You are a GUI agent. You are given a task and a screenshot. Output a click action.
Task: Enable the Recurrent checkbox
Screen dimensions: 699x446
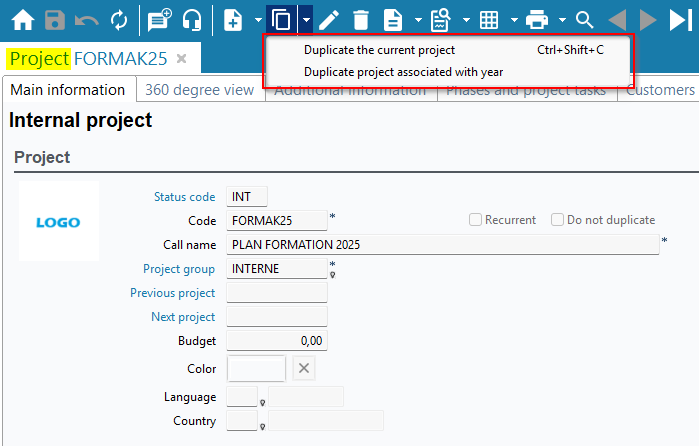point(476,220)
